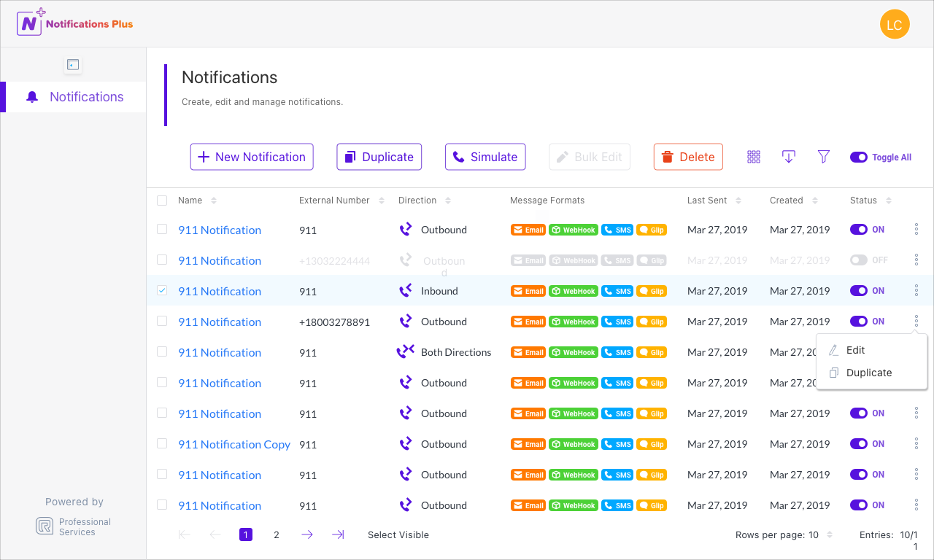Go to page 2

(277, 534)
